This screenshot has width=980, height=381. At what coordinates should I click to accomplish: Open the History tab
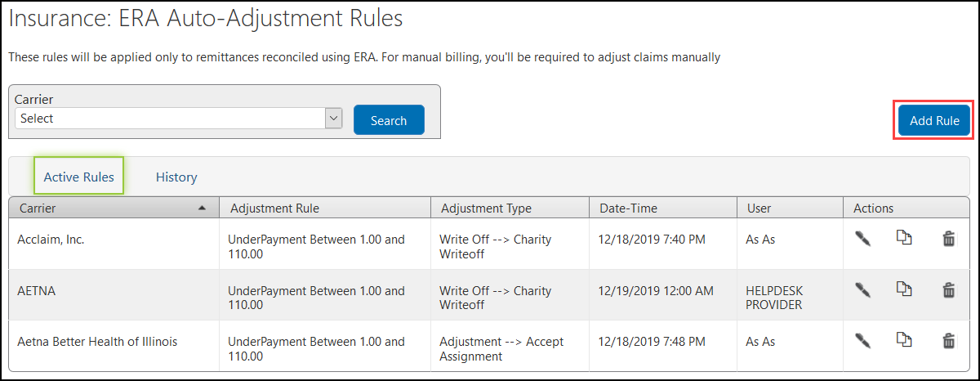point(176,177)
